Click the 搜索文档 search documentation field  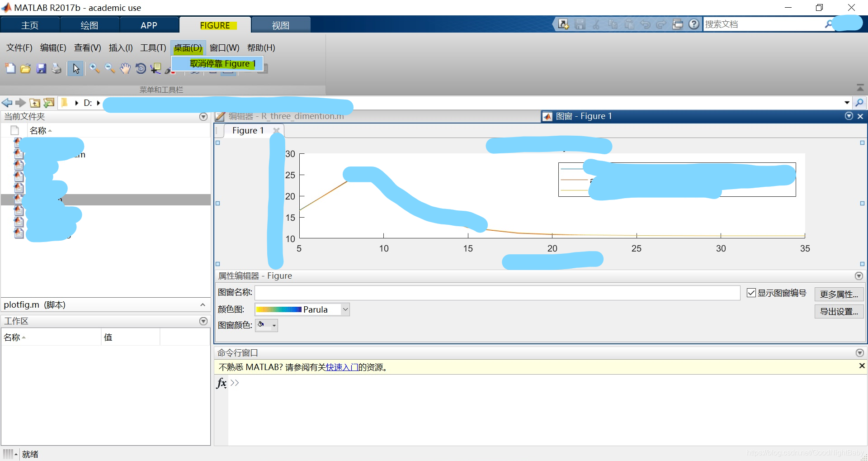pyautogui.click(x=764, y=24)
